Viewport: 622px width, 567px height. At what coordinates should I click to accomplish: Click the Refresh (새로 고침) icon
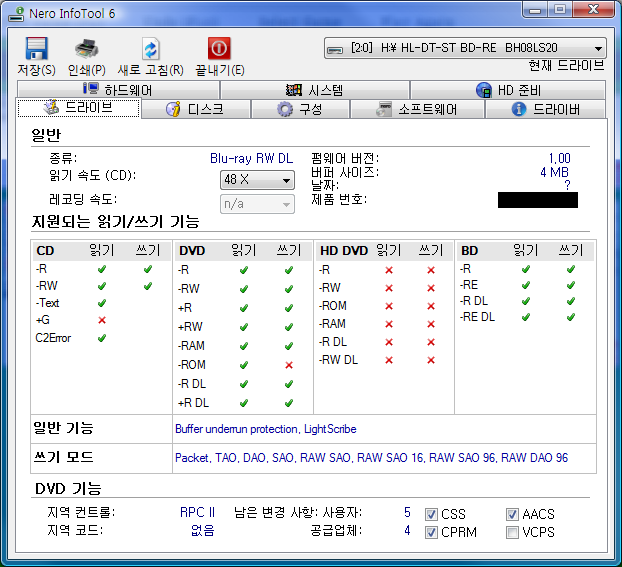[151, 49]
